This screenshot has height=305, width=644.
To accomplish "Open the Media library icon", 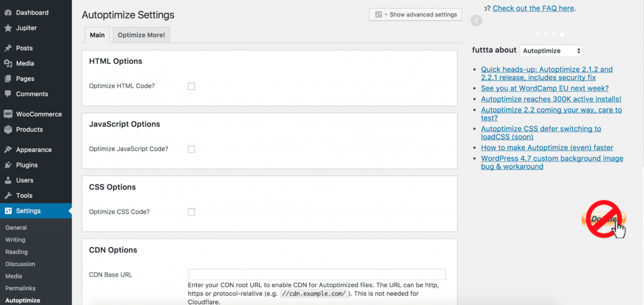I will (8, 63).
